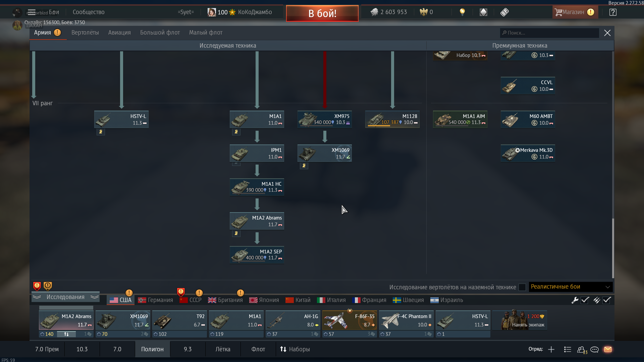Click the talisman badge under HSTV-L
The image size is (644, 362).
101,132
